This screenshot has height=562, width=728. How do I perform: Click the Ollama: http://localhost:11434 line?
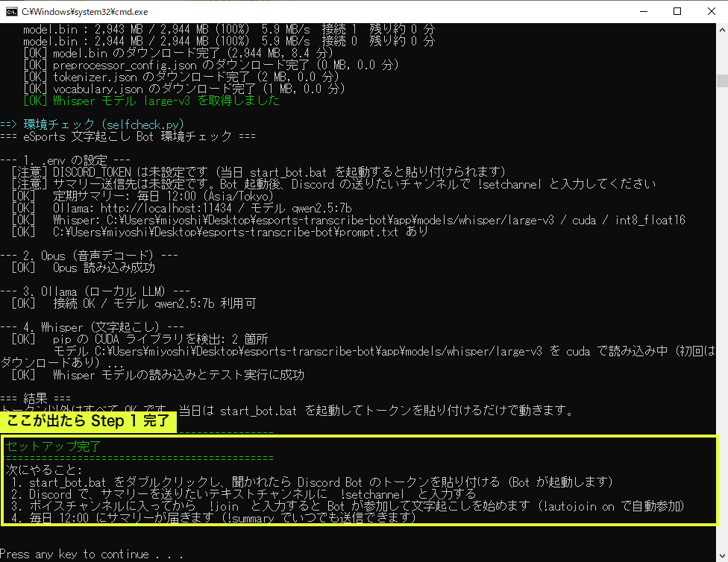[181, 209]
